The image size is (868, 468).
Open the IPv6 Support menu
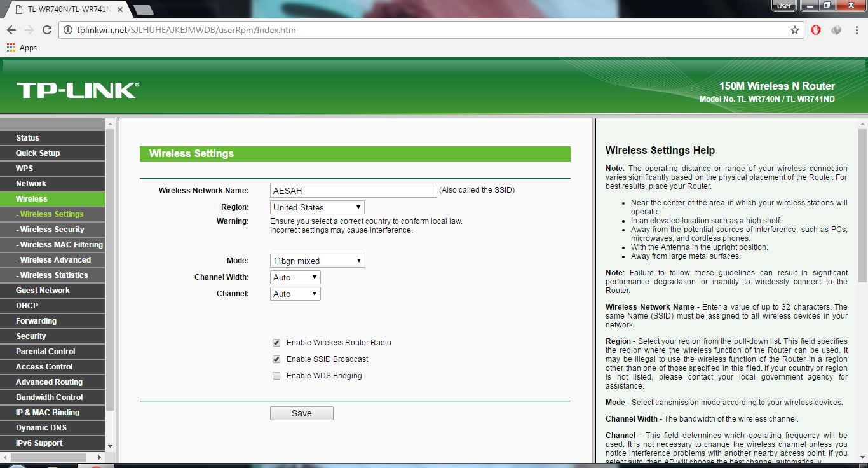(52, 443)
